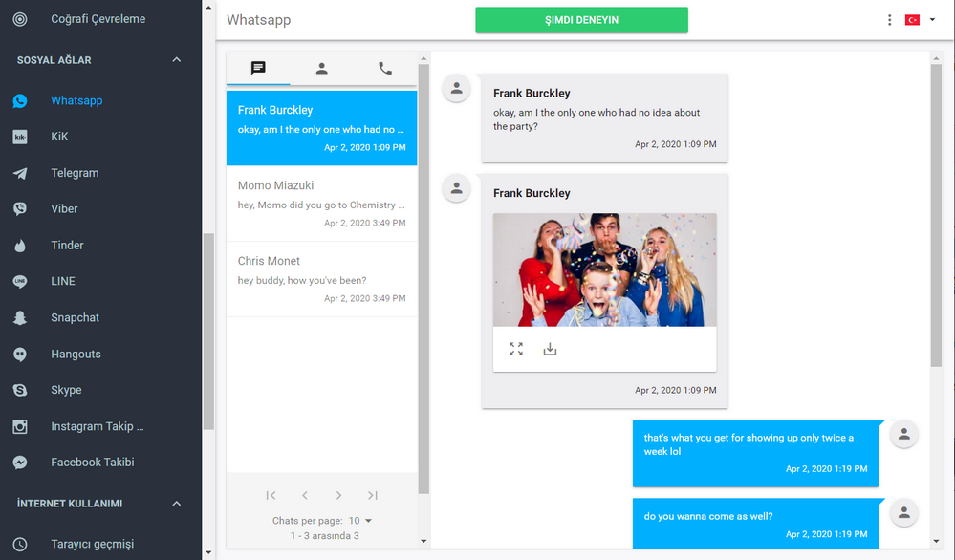
Task: Open the Frank Burckley conversation
Action: (x=321, y=128)
